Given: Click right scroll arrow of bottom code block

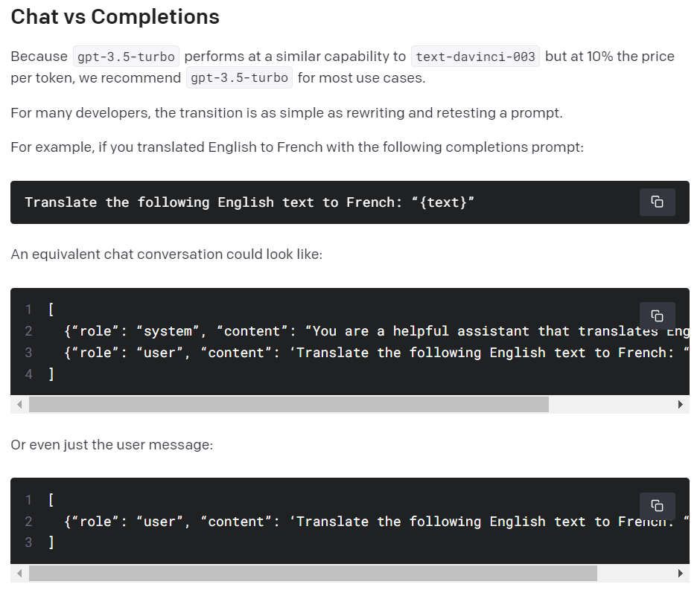Looking at the screenshot, I should pos(680,573).
